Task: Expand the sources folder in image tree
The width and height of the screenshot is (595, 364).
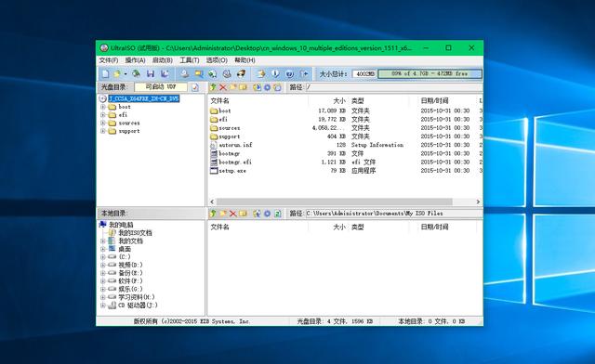Action: 103,123
